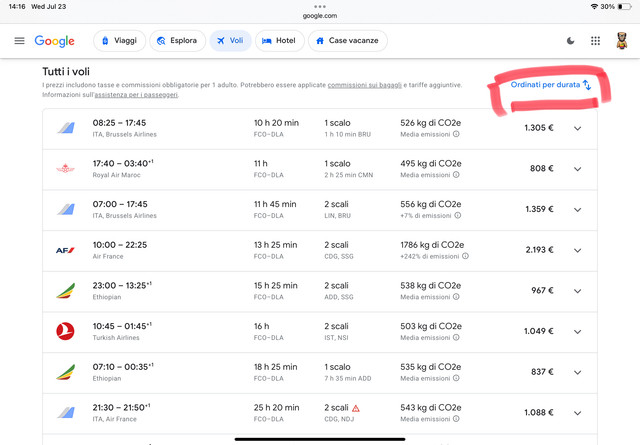Check the Wi-Fi status icon
The image size is (640, 445).
pos(594,7)
